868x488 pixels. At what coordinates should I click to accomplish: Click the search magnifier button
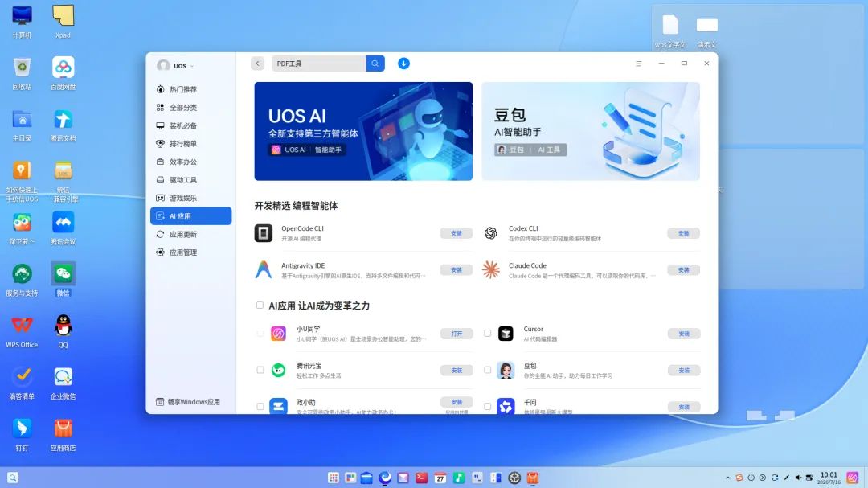coord(375,64)
